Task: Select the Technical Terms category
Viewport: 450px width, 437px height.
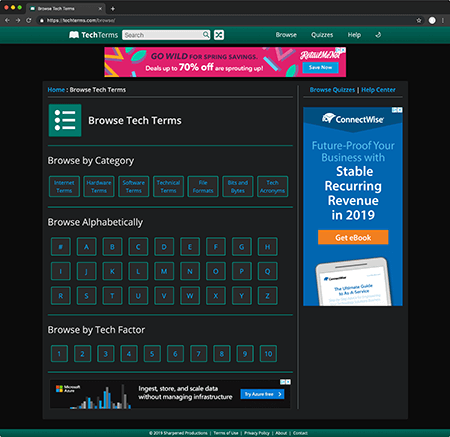Action: tap(168, 187)
